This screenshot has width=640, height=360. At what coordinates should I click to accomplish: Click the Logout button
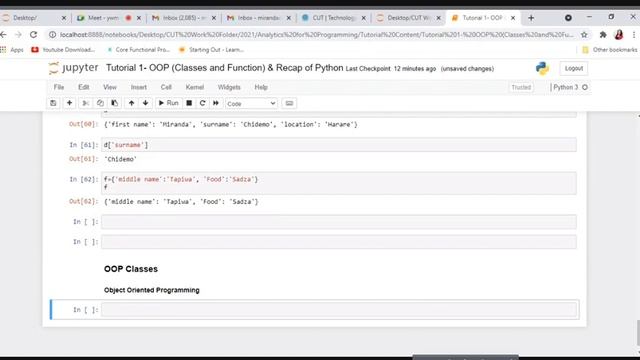(x=573, y=69)
